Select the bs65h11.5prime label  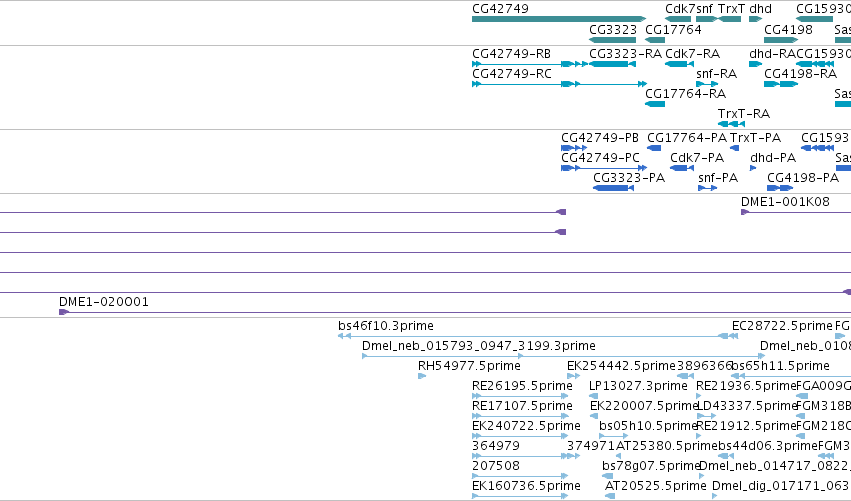(x=780, y=366)
